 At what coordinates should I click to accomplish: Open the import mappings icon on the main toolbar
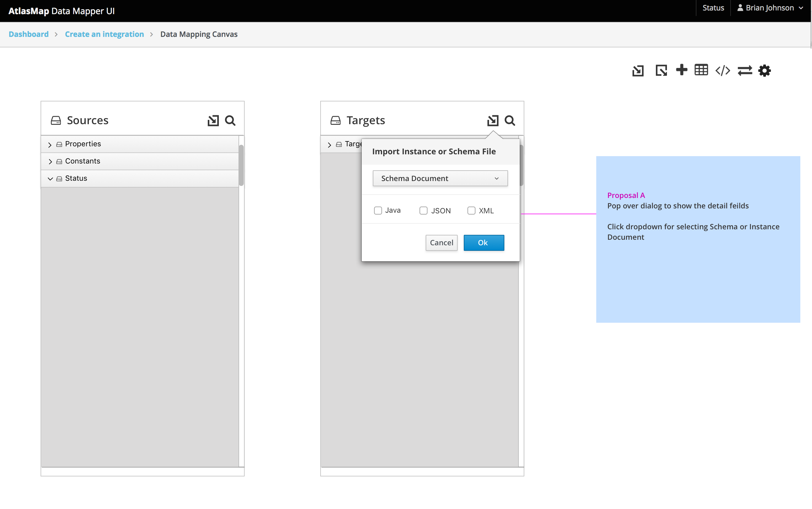pos(638,70)
